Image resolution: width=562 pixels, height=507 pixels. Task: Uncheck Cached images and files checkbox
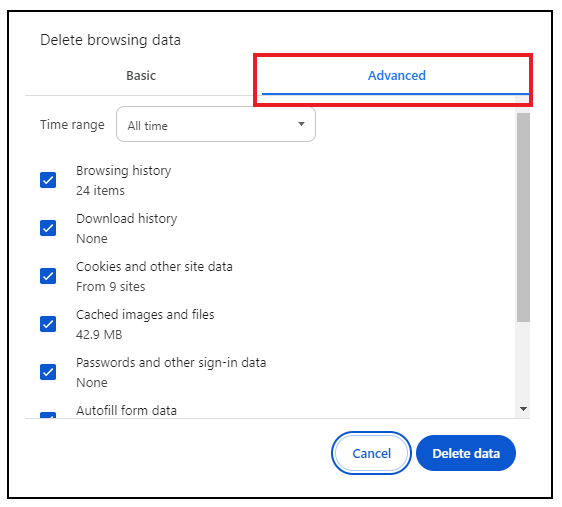pyautogui.click(x=48, y=324)
